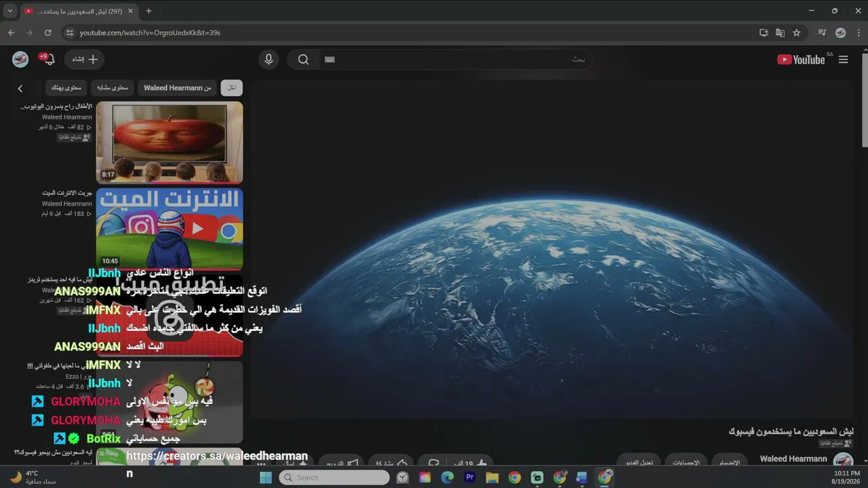Image resolution: width=868 pixels, height=488 pixels.
Task: Click the video title 'ليش السعوديين ما يستخدمون فيسبوك'
Action: click(791, 431)
